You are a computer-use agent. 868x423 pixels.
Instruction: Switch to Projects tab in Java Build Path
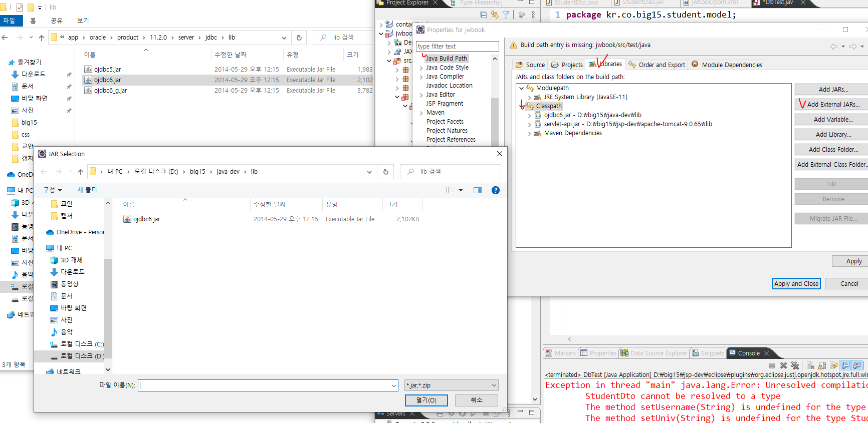click(x=567, y=65)
